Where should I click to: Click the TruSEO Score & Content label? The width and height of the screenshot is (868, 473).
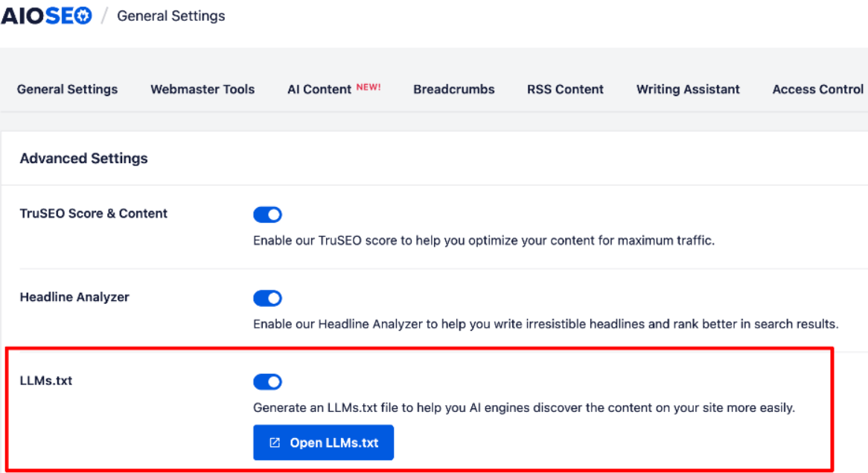[x=94, y=214]
